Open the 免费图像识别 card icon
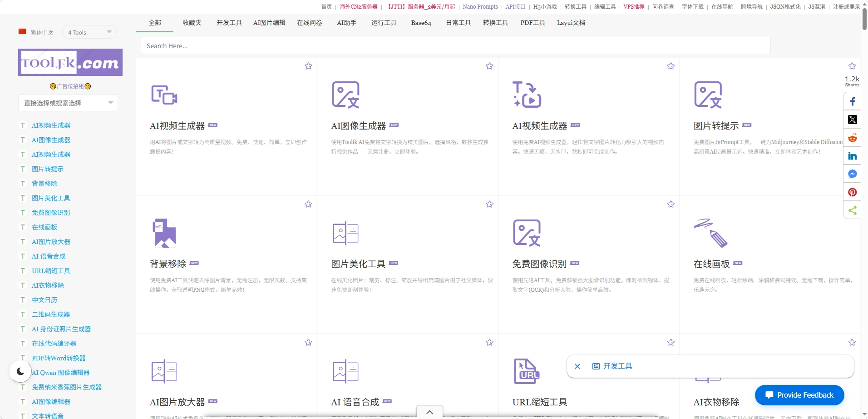This screenshot has height=419, width=868. (527, 233)
